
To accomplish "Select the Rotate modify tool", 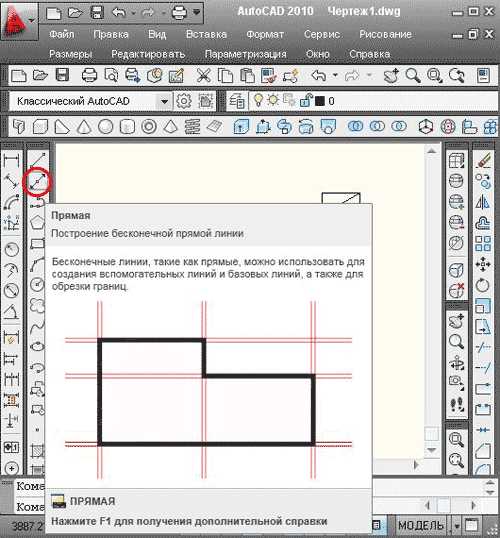I will tap(483, 285).
